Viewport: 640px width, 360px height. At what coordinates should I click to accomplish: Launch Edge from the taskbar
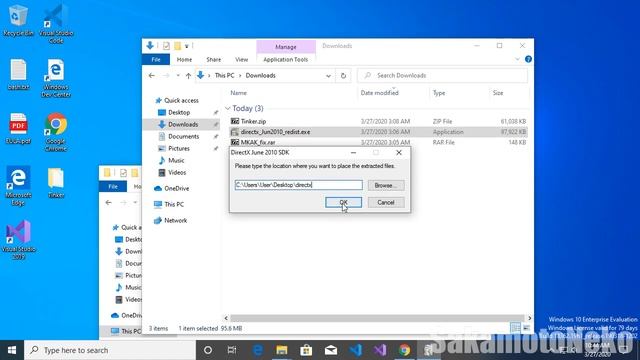pos(257,350)
